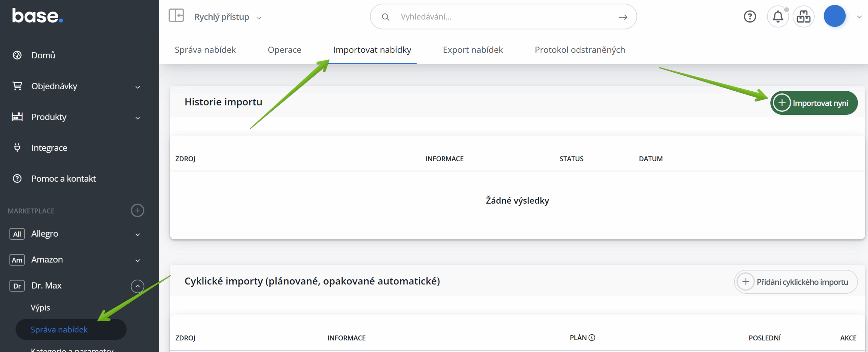Switch to the Export nabídek tab

point(473,50)
